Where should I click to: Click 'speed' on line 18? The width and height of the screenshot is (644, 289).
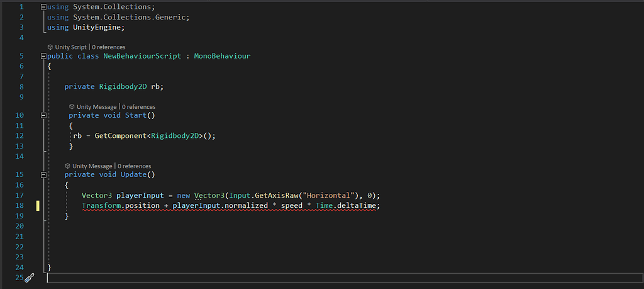[292, 205]
